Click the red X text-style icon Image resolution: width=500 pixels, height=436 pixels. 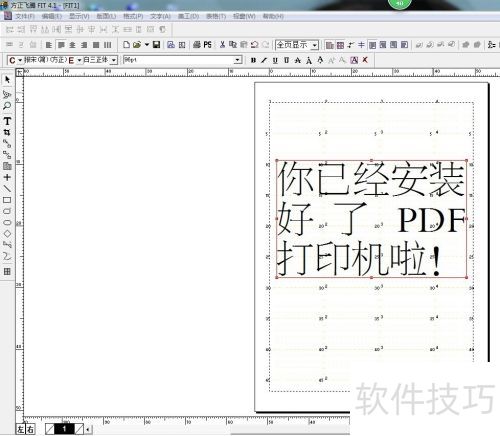tap(365, 60)
